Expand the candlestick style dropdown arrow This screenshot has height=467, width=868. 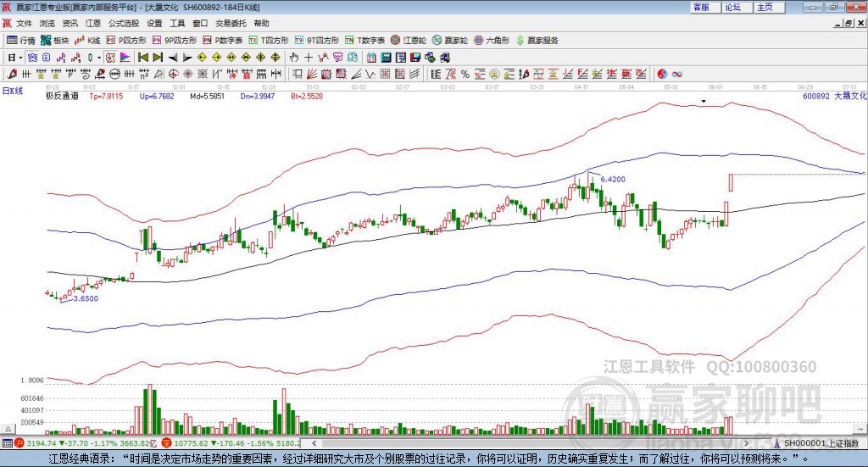coord(99,58)
